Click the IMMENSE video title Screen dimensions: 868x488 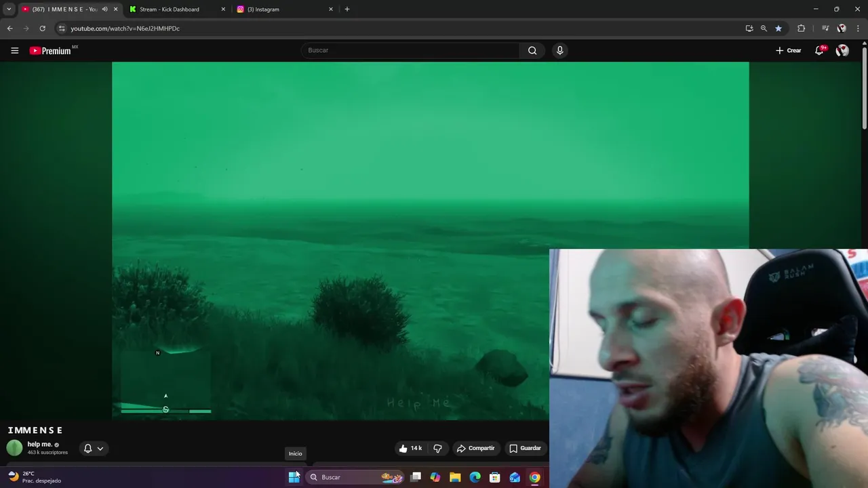click(35, 430)
